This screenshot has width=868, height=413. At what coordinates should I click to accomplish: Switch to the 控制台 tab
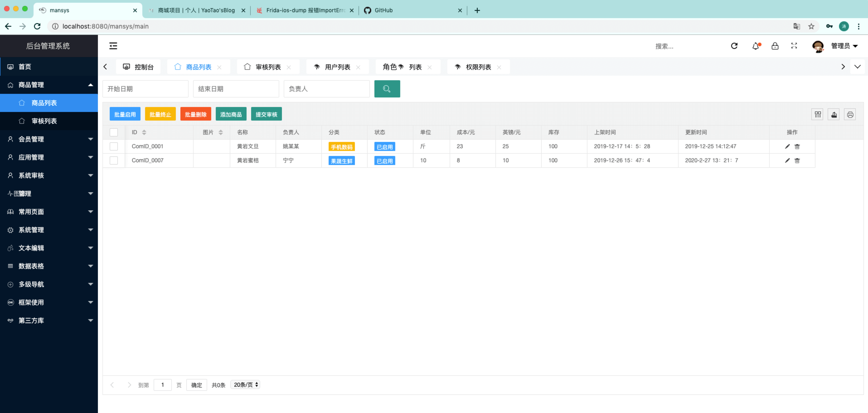(x=138, y=67)
